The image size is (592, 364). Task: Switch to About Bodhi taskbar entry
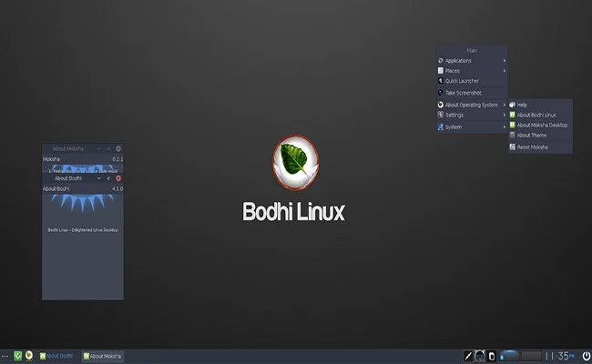(56, 356)
